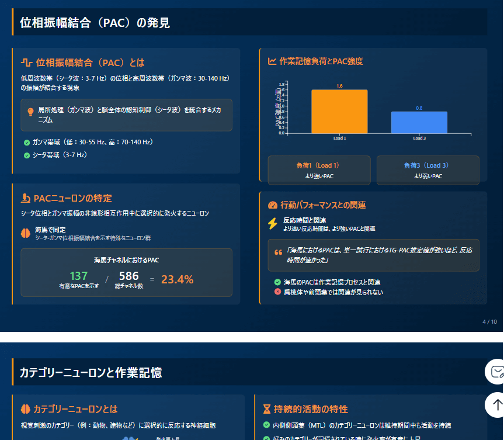The width and height of the screenshot is (504, 440).
Task: Click the 586 total channel count
Action: (129, 276)
